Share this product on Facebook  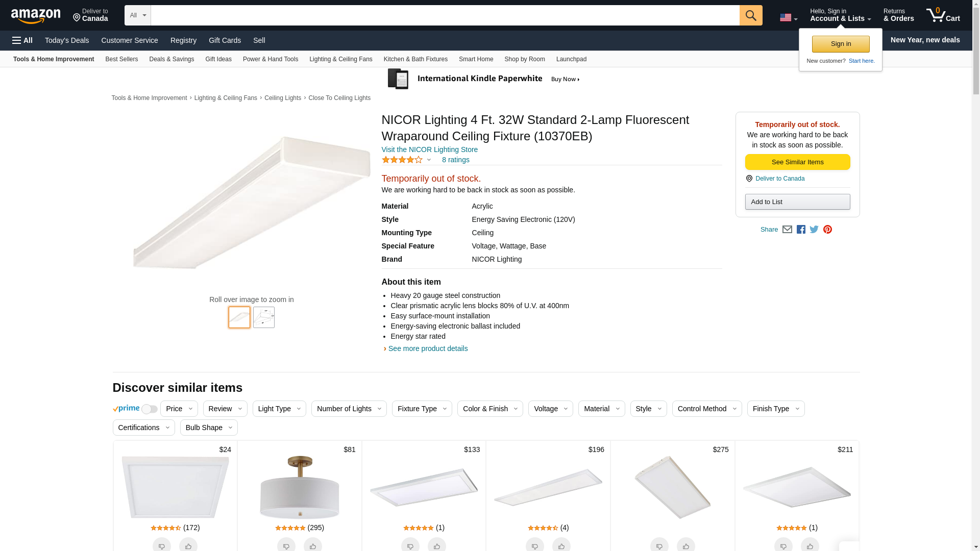click(x=801, y=230)
